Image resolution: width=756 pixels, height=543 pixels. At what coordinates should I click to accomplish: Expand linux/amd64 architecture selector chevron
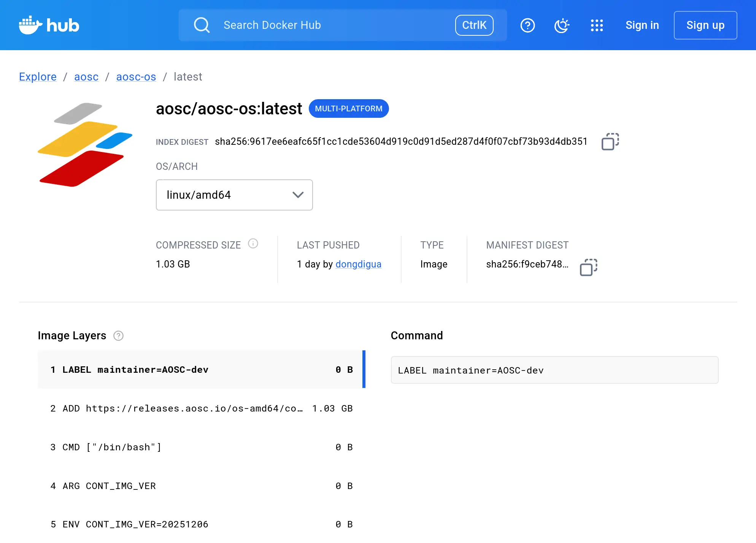point(297,195)
